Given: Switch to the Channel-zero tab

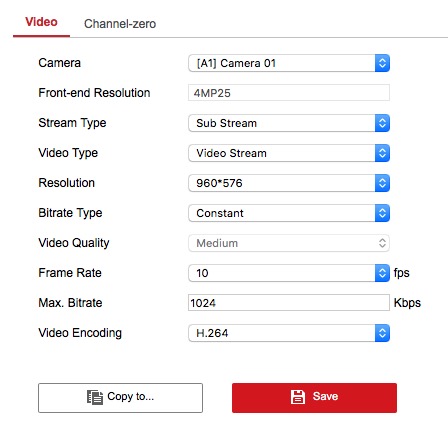Looking at the screenshot, I should tap(120, 24).
